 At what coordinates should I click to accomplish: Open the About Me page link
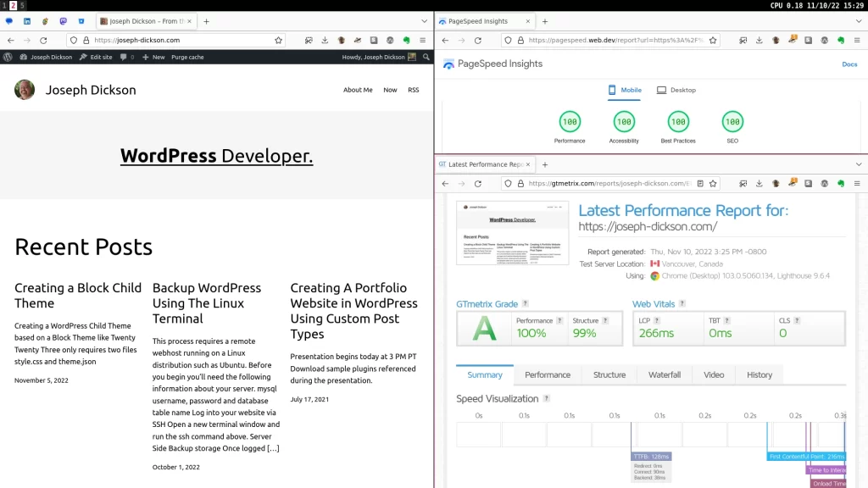[x=357, y=90]
